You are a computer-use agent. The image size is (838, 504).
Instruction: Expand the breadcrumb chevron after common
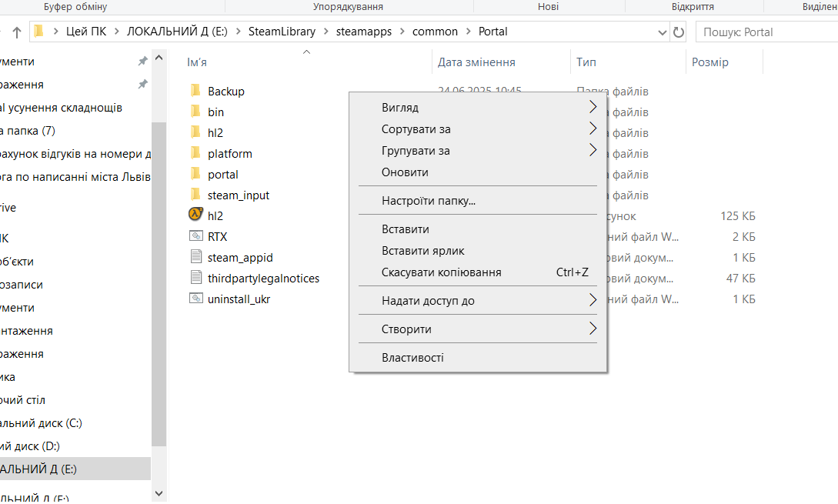click(468, 32)
